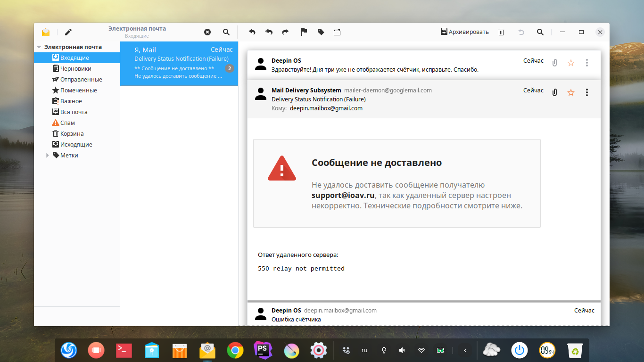
Task: Flag the conversation with flag icon
Action: click(304, 32)
